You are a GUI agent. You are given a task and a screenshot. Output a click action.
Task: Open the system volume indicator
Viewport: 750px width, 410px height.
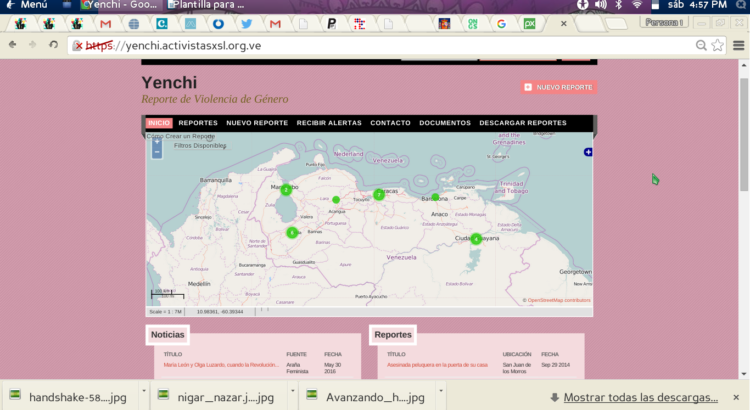[x=600, y=5]
